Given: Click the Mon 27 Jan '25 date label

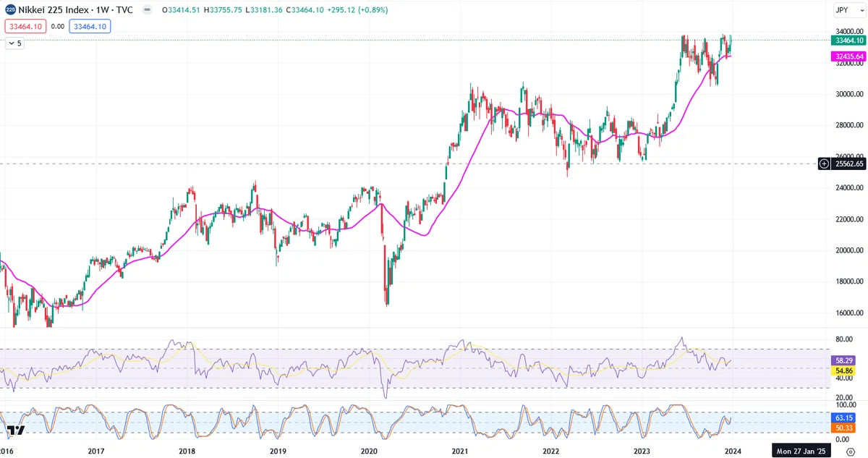Looking at the screenshot, I should (x=800, y=451).
